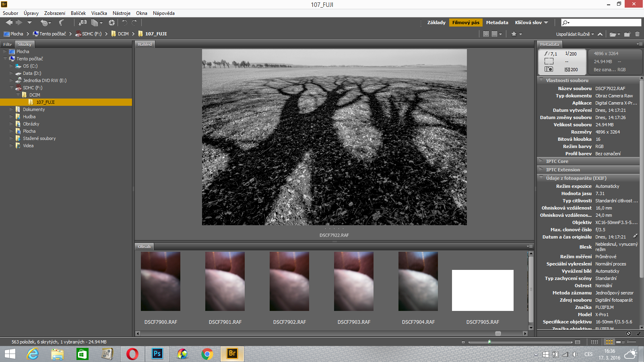The width and height of the screenshot is (644, 362).
Task: Rotate image 90° counterclockwise
Action: (124, 23)
